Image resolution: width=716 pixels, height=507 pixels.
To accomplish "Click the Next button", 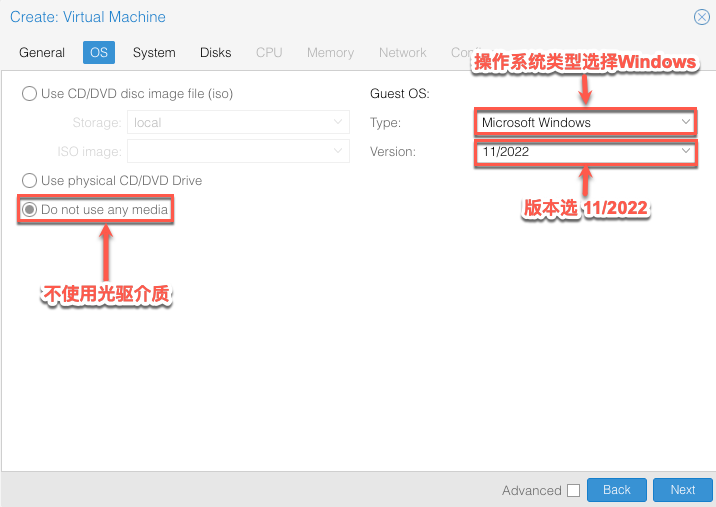I will [x=683, y=490].
